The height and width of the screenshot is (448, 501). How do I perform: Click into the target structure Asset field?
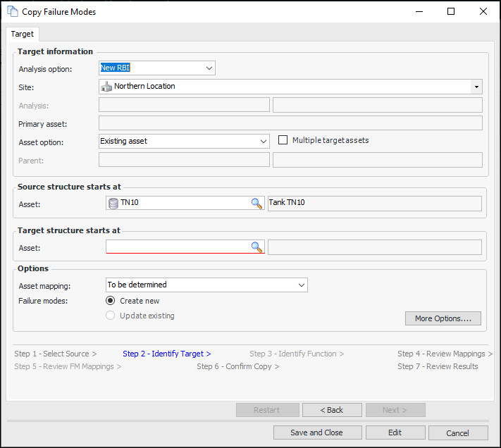pyautogui.click(x=177, y=247)
